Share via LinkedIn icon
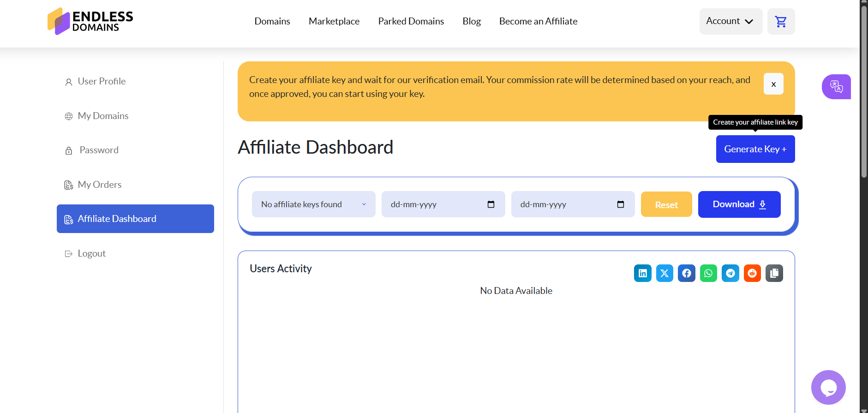Screen dimensions: 868x413 [642, 273]
